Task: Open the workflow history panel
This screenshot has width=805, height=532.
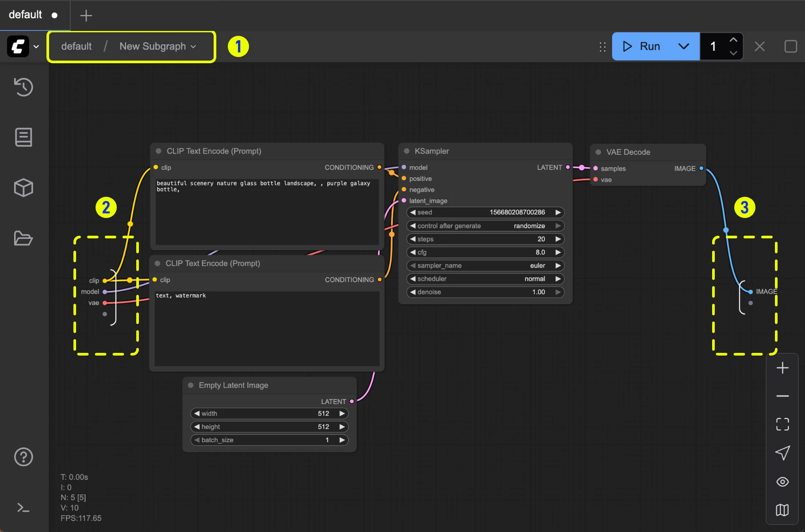Action: click(x=23, y=87)
